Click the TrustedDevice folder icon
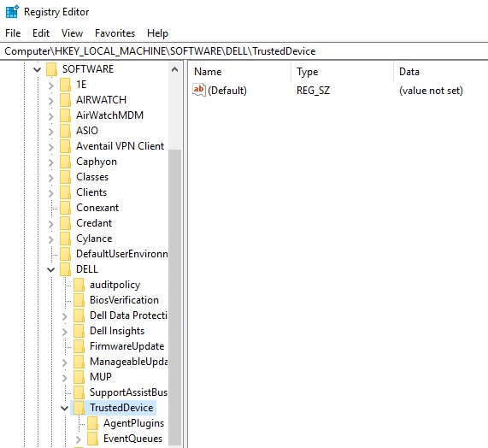The height and width of the screenshot is (448, 488). pyautogui.click(x=79, y=408)
